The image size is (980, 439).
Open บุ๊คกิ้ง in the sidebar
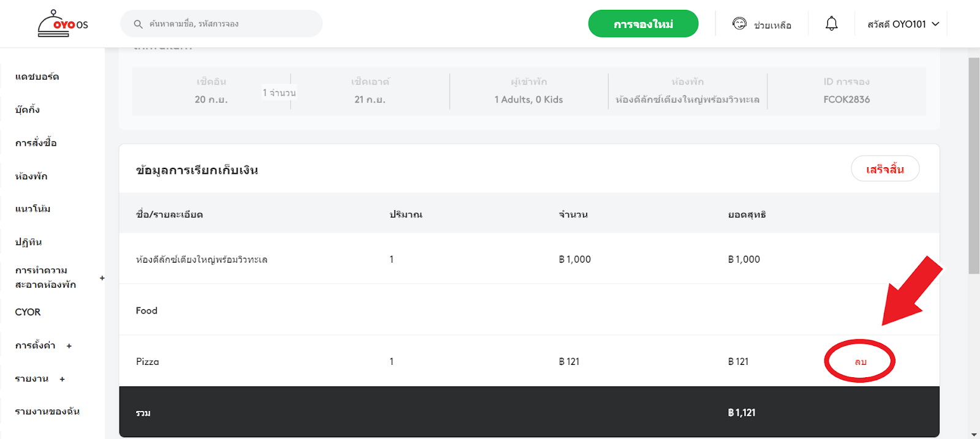pos(28,110)
